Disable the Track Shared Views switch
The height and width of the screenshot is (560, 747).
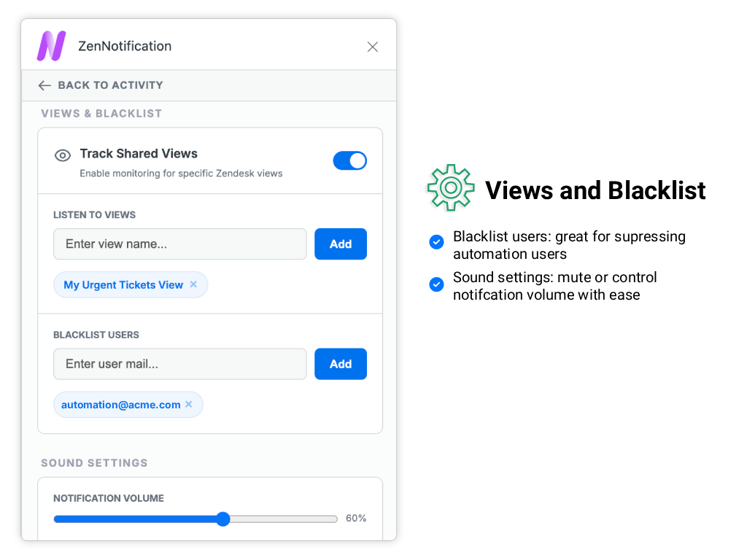coord(349,160)
